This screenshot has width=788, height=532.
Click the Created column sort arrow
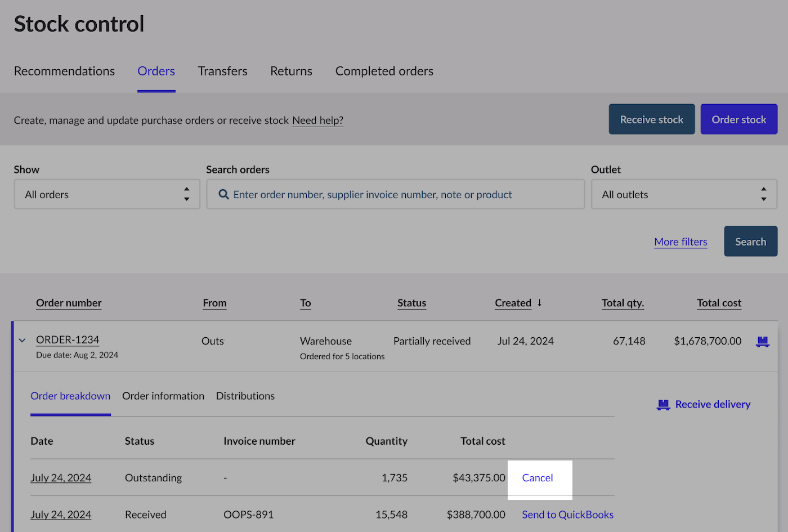tap(539, 303)
